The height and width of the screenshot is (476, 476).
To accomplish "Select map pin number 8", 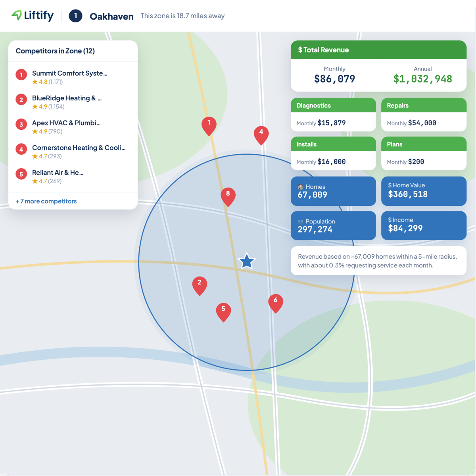I will pos(228,196).
